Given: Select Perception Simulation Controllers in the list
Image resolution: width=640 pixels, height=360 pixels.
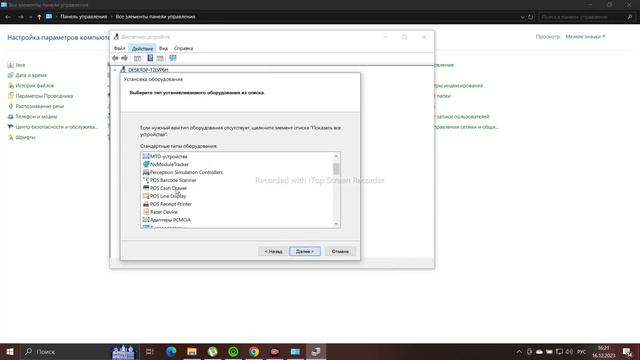Looking at the screenshot, I should point(187,172).
